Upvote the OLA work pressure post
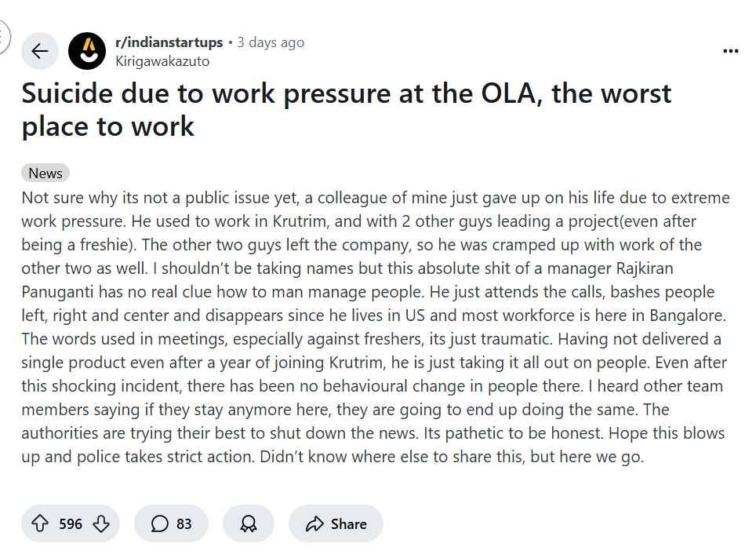 [x=39, y=523]
